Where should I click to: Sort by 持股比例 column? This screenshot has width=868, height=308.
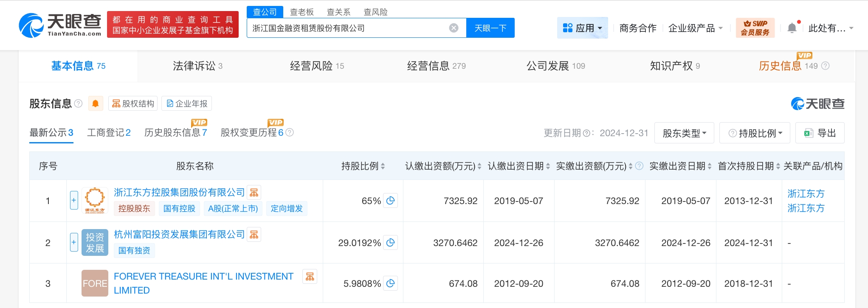pos(383,166)
